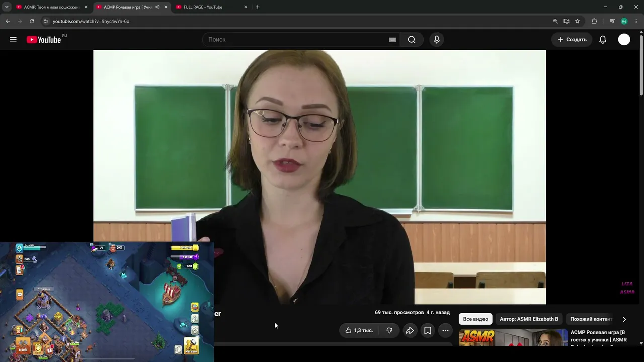Open the Chrome three-dot menu
This screenshot has height=362, width=644.
[x=636, y=21]
